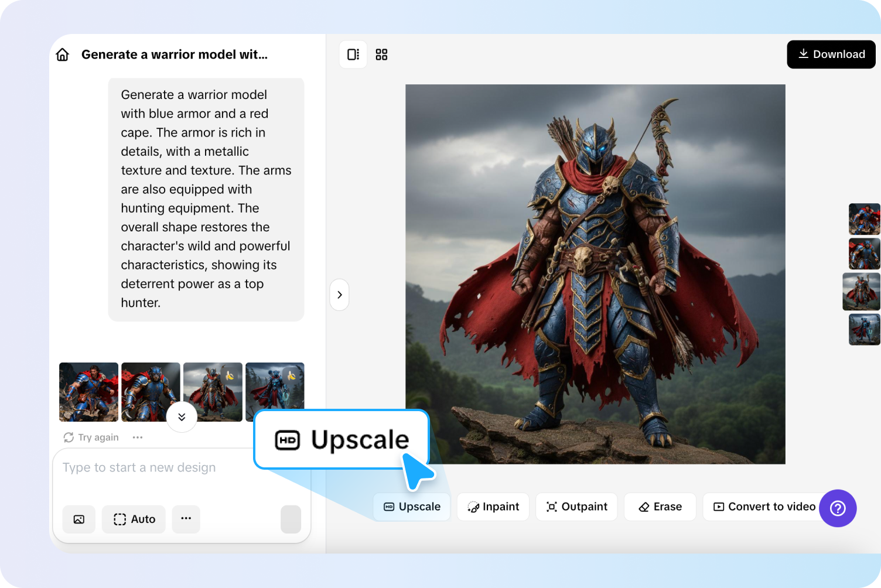Open more options next to Try again
The image size is (881, 588).
(x=138, y=437)
